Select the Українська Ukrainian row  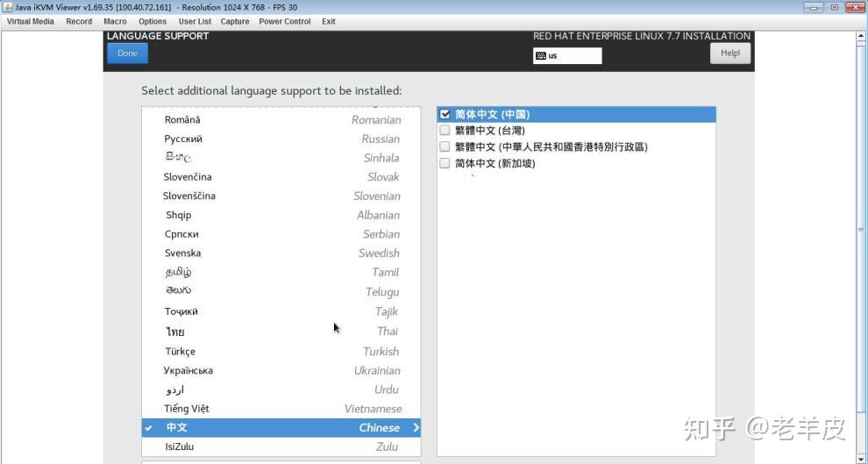tap(281, 370)
